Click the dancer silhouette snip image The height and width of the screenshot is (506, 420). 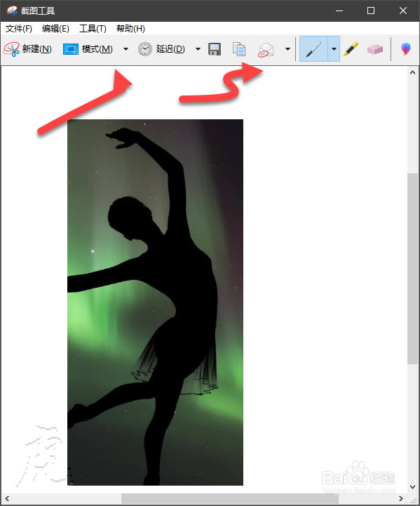pos(155,302)
